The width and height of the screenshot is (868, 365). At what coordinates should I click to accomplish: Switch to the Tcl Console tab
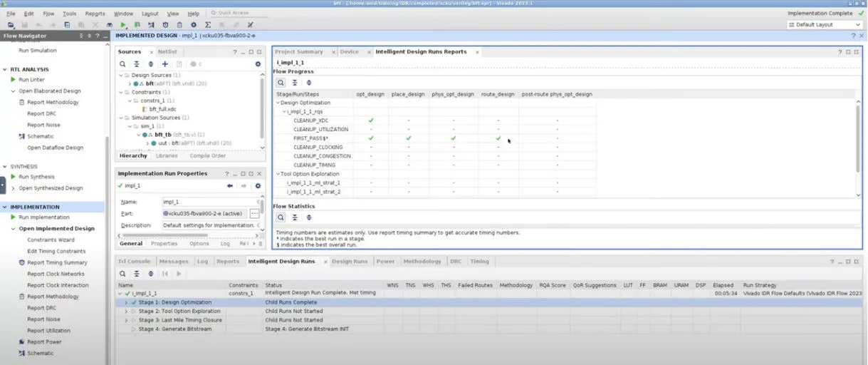coord(134,262)
